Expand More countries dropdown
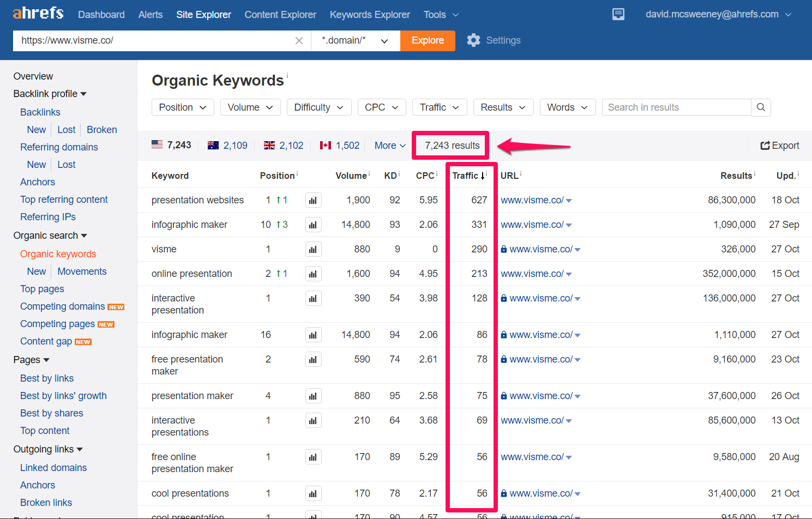 (390, 146)
